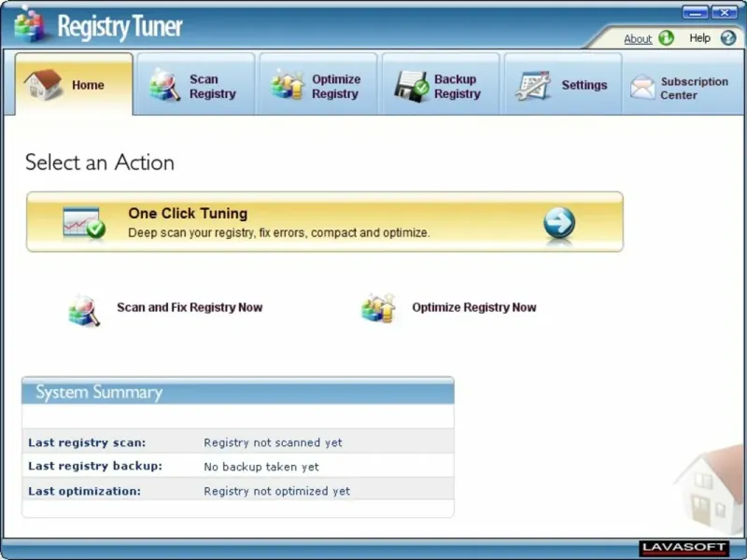Click 'Registry not scanned yet' text

273,442
